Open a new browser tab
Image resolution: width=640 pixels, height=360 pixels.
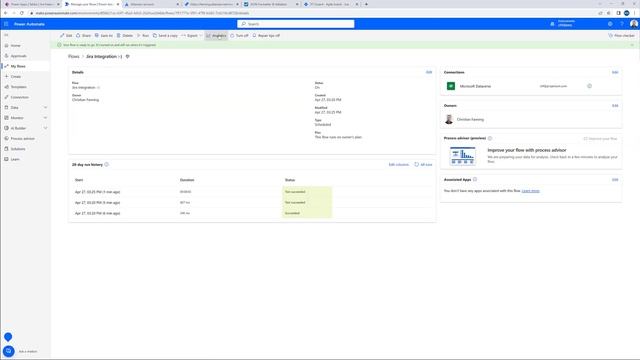366,4
